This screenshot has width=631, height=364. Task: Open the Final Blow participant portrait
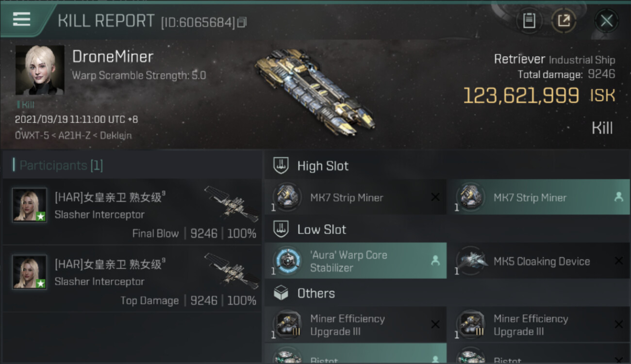[30, 205]
